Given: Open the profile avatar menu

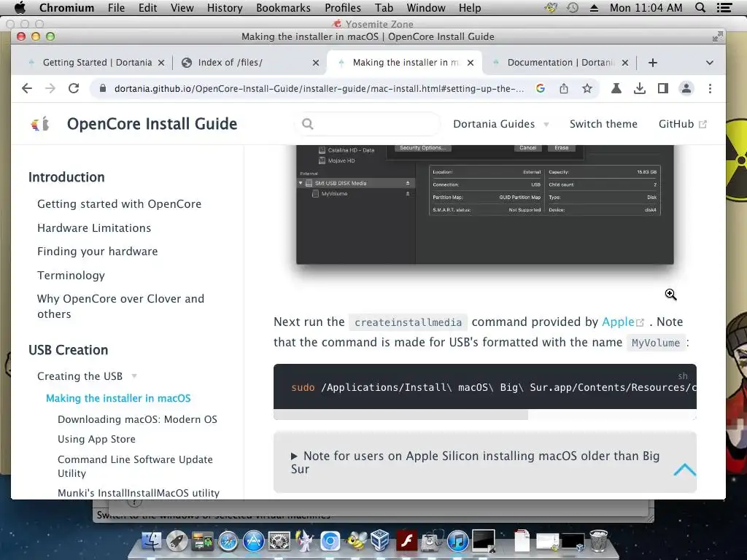Looking at the screenshot, I should 686,88.
